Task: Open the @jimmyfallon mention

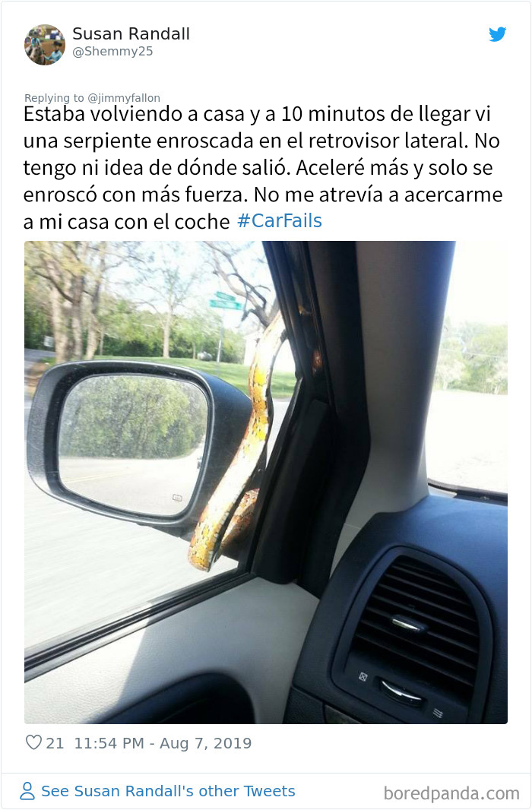Action: (x=124, y=98)
